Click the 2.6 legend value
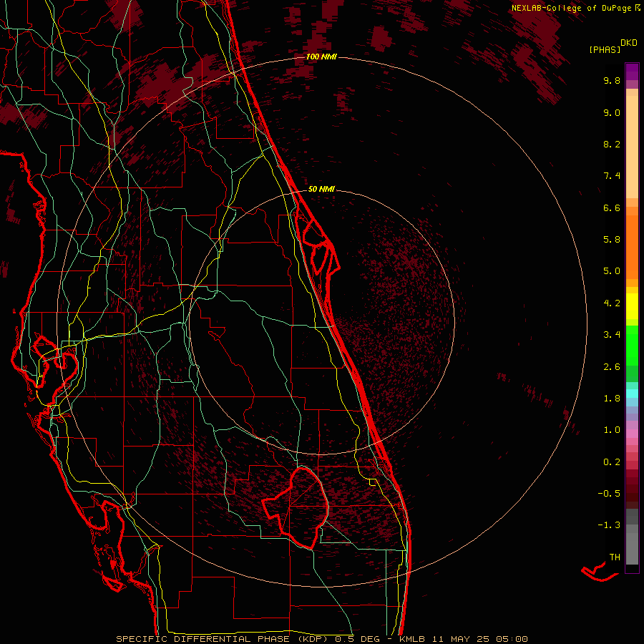 pos(612,367)
